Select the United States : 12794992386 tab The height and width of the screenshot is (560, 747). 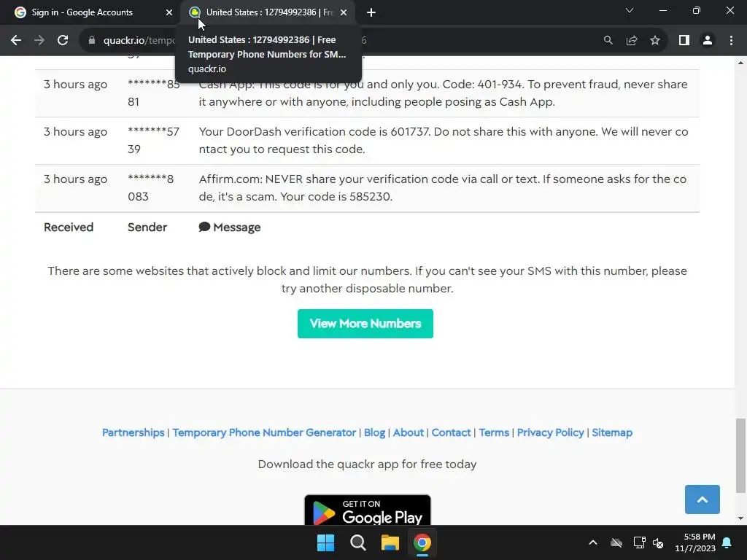(268, 12)
